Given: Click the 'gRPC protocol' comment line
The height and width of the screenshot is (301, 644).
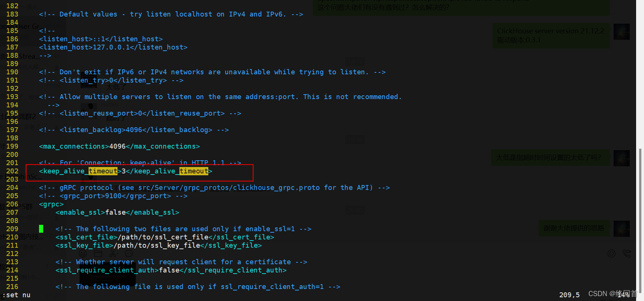Looking at the screenshot, I should [x=214, y=188].
